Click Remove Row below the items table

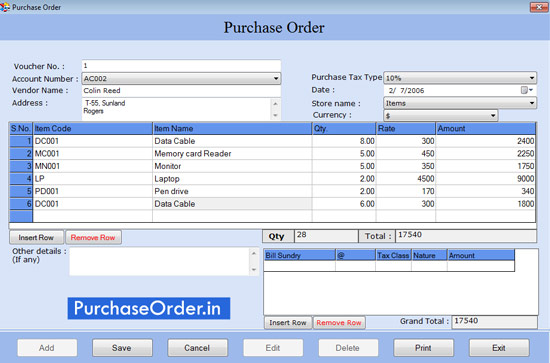pos(93,237)
